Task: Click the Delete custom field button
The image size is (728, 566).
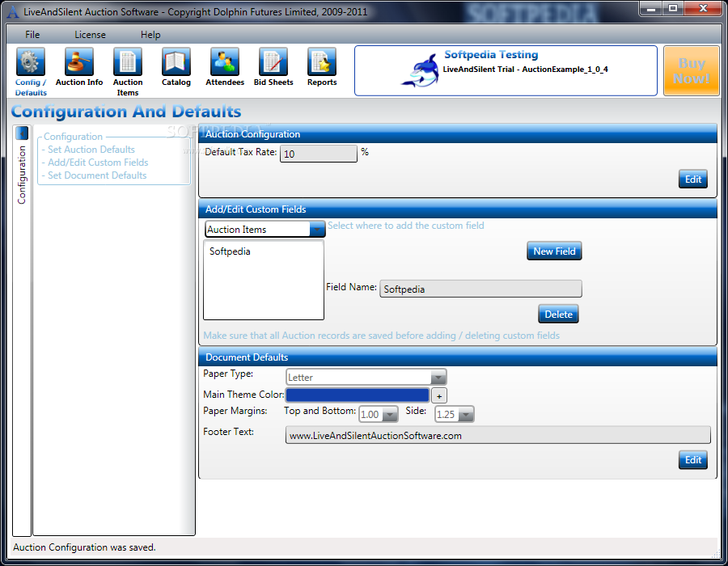Action: click(x=558, y=314)
